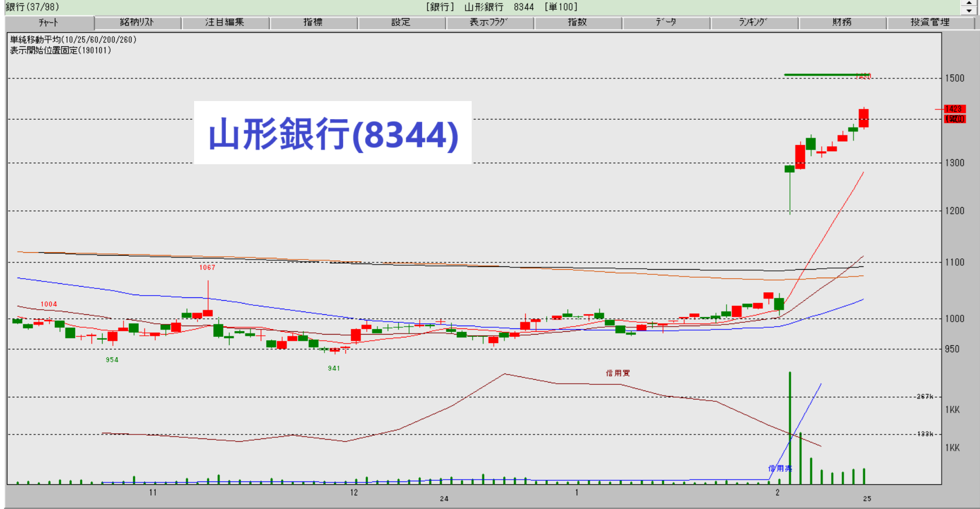
Task: Click the latest red candlestick near 1423
Action: [863, 118]
